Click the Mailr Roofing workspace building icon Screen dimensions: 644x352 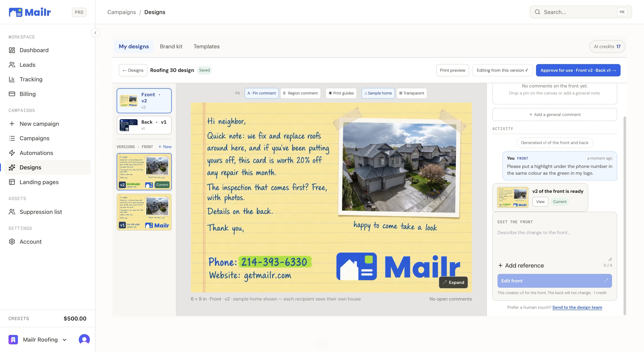(13, 339)
